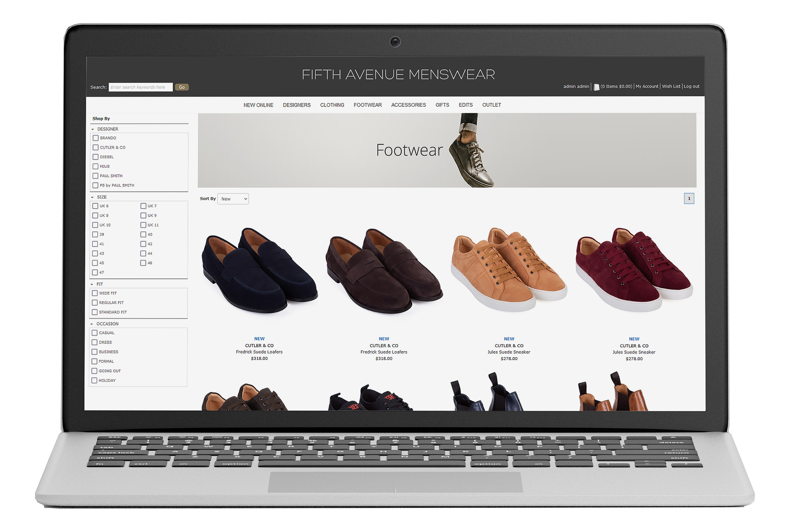Tick the UK 6 size checkbox

(x=95, y=206)
